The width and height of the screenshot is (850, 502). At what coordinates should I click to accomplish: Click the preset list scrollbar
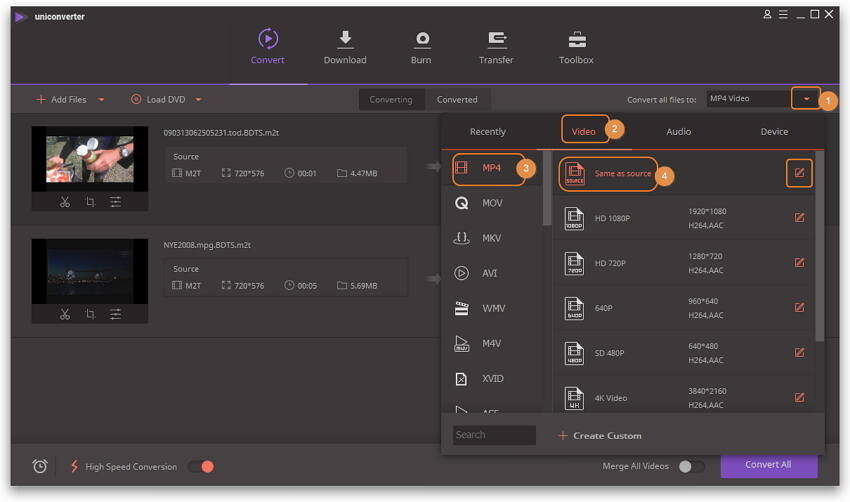point(819,246)
